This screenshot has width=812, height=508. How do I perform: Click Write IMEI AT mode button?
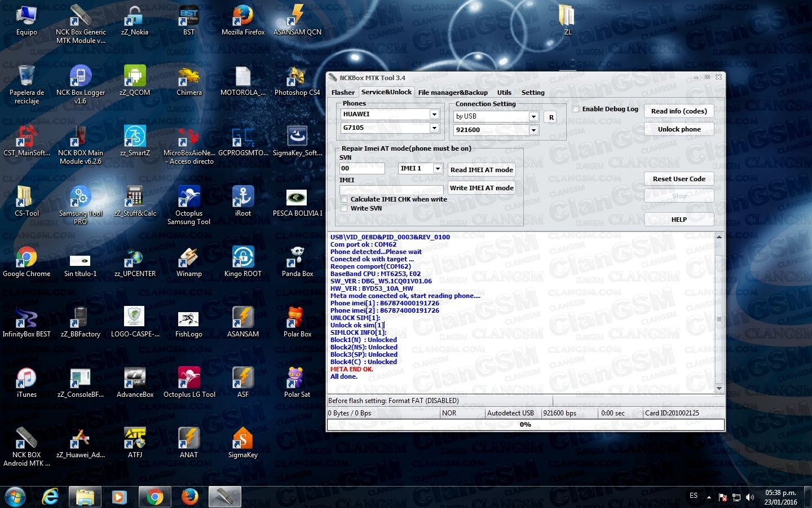click(x=482, y=188)
